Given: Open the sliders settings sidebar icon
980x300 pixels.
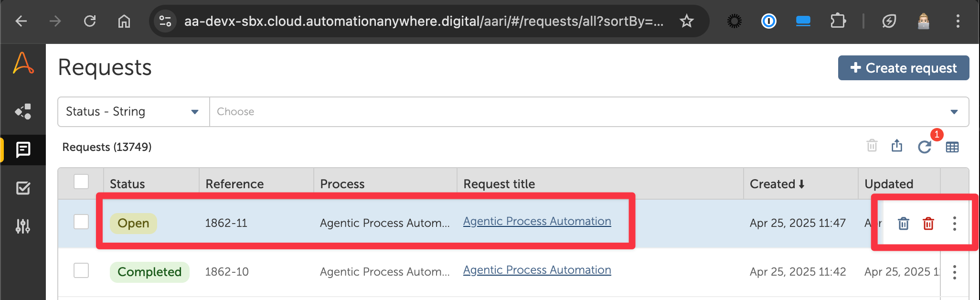Looking at the screenshot, I should tap(23, 226).
